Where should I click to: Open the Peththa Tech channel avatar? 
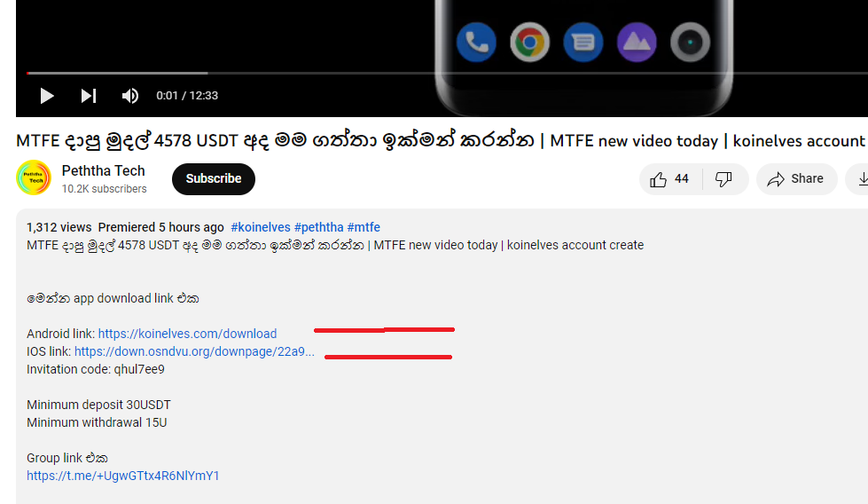click(x=34, y=177)
